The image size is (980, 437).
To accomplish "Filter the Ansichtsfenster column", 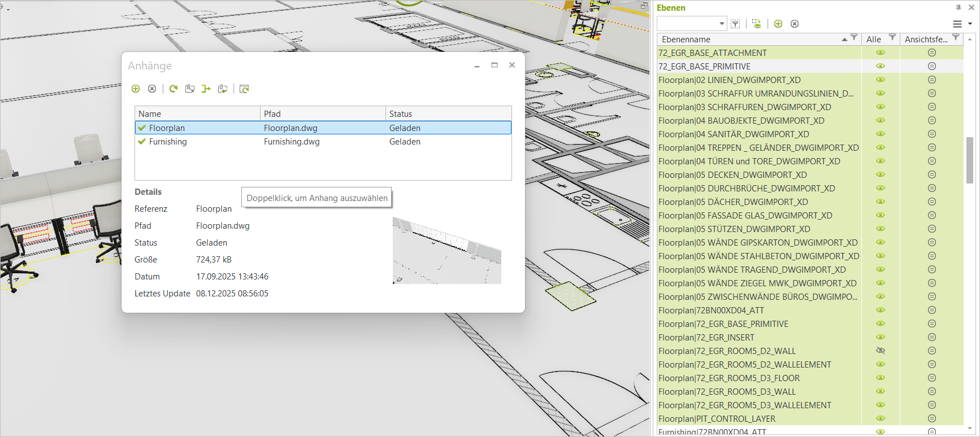I will pyautogui.click(x=956, y=37).
